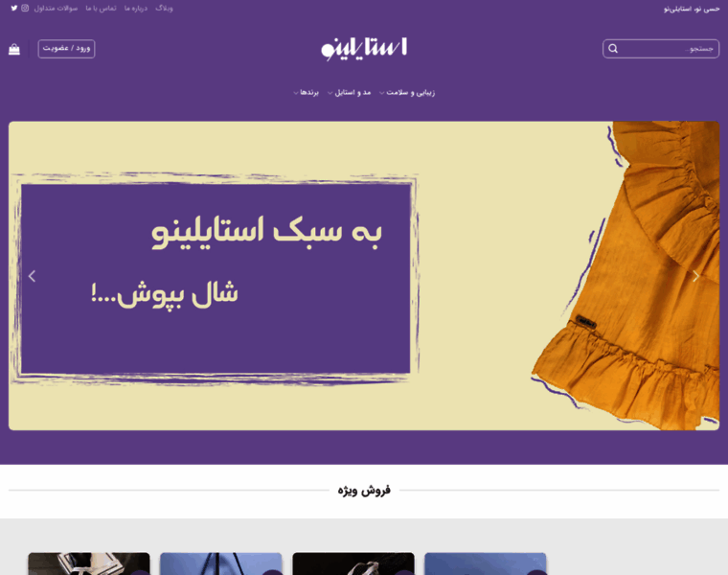Expand the مد و استایل menu

pos(349,92)
